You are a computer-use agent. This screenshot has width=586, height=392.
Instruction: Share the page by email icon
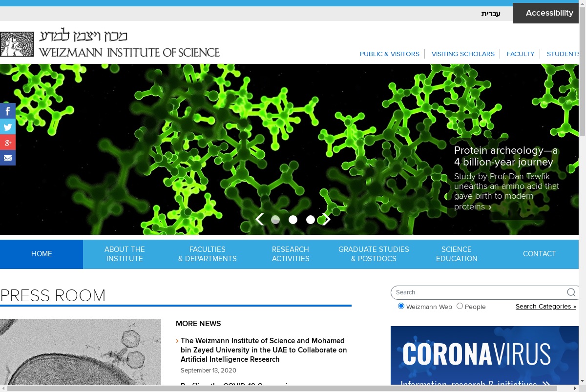[8, 158]
